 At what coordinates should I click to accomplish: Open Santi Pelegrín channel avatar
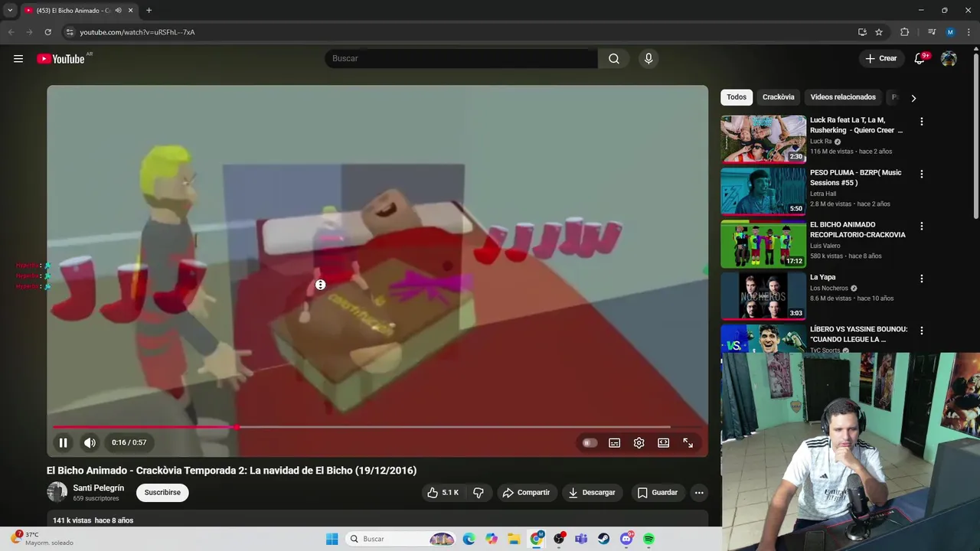pyautogui.click(x=57, y=492)
